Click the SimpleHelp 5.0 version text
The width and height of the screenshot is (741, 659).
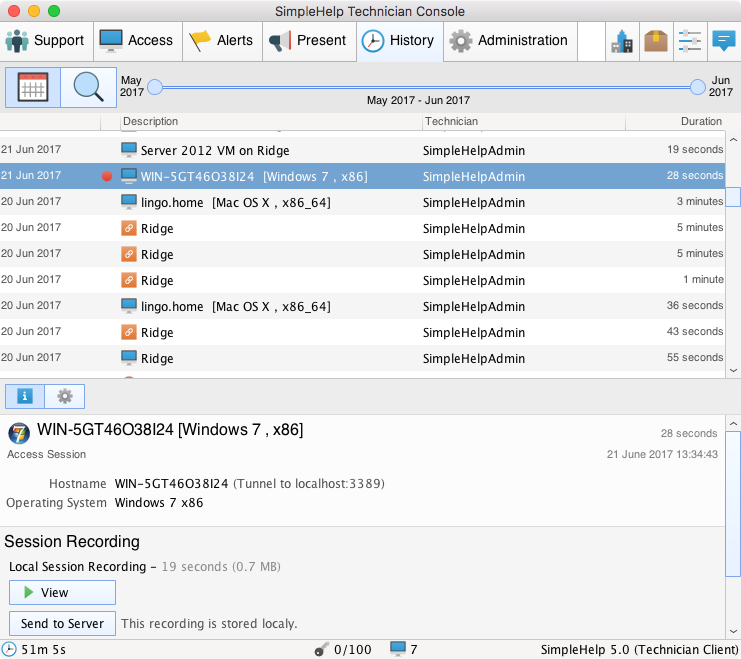click(639, 650)
